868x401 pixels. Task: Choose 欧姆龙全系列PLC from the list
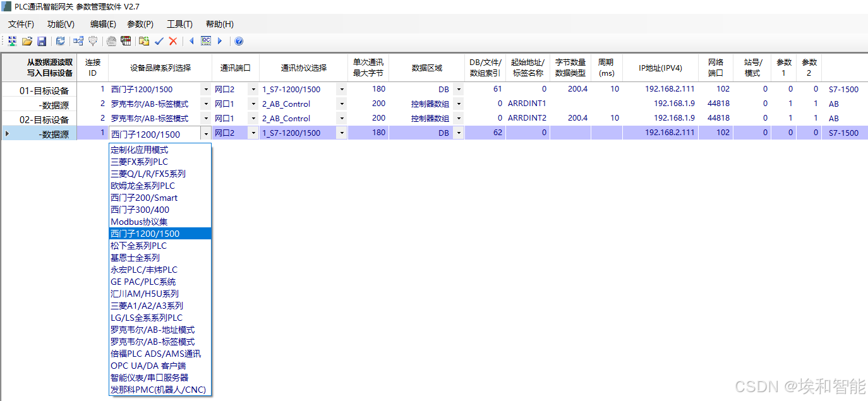pos(160,186)
